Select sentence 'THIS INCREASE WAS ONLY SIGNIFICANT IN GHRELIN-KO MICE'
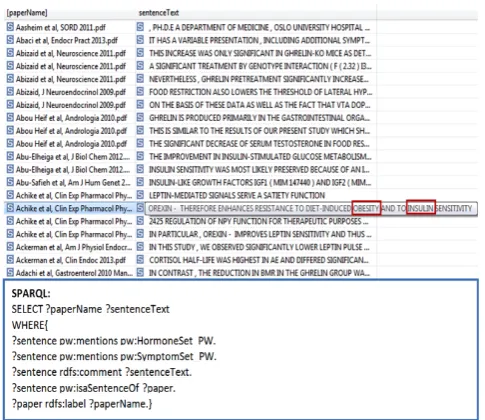Viewport: 485px width, 420px height. click(x=260, y=53)
